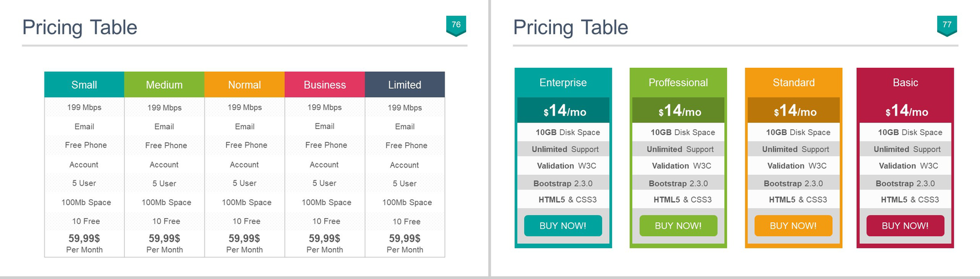Select the Limited plan header

coord(405,84)
